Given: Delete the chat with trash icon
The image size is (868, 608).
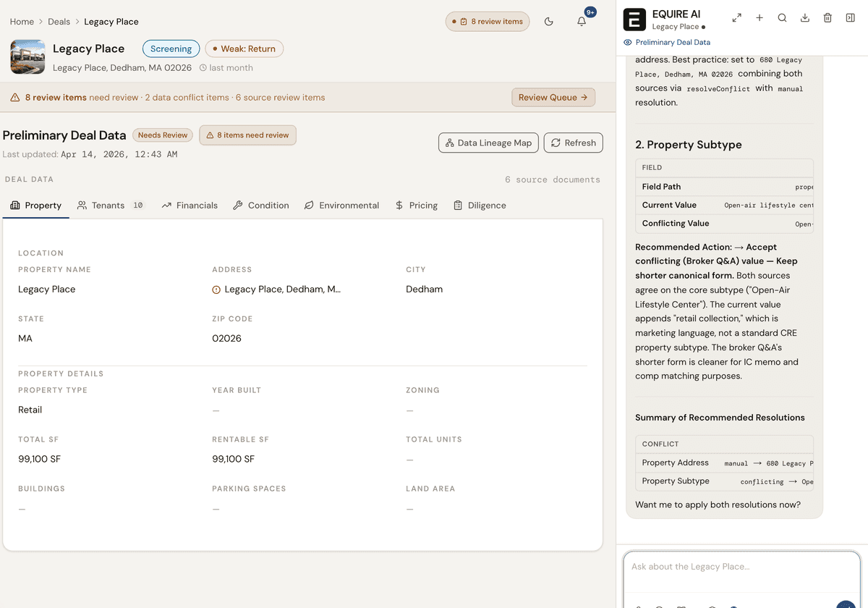Looking at the screenshot, I should coord(827,18).
